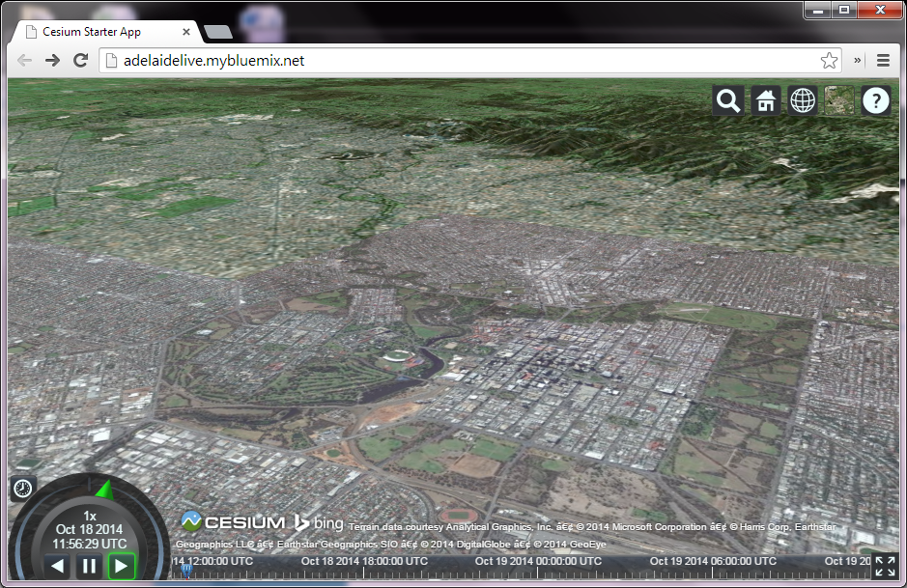Open the base layer imagery picker
Screen dimensions: 907x588
[839, 101]
